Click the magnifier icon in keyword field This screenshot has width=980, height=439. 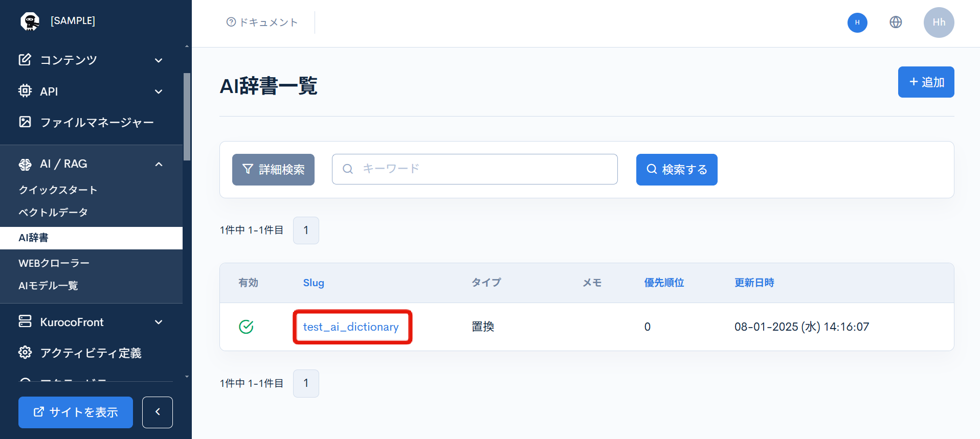[x=348, y=169]
